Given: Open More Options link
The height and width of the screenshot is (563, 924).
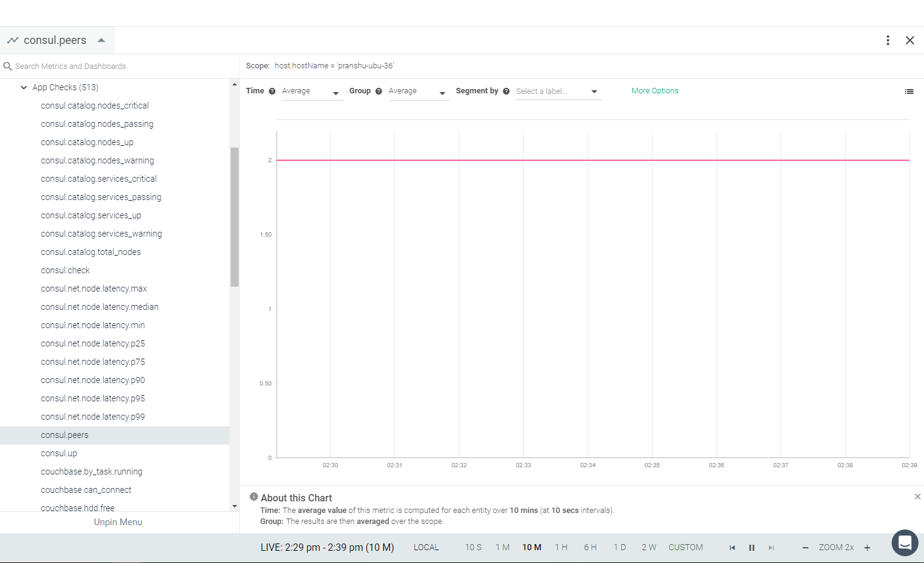Looking at the screenshot, I should point(655,91).
